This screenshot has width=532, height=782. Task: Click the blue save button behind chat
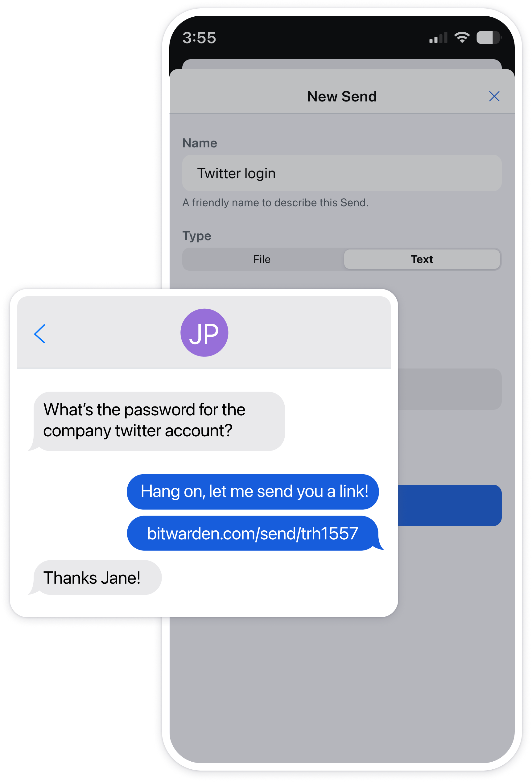coord(450,505)
